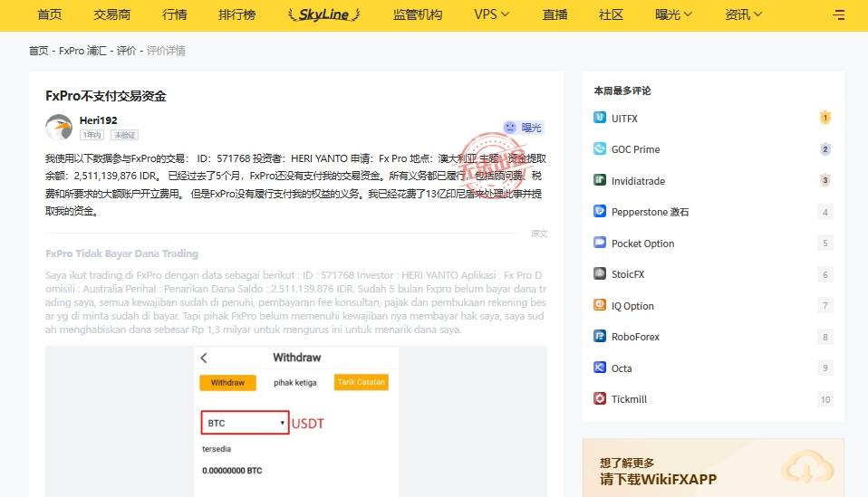Click the 评价详情 breadcrumb text
Image resolution: width=868 pixels, height=497 pixels.
tap(166, 51)
